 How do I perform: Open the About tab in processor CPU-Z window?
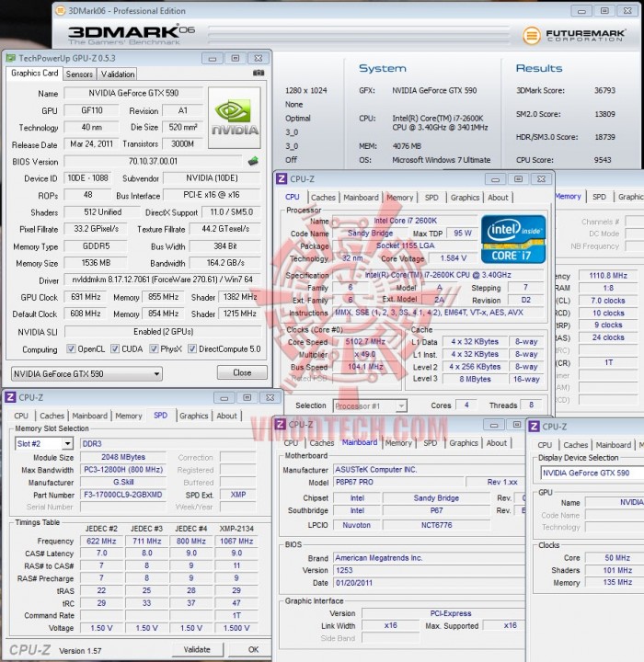[x=499, y=197]
